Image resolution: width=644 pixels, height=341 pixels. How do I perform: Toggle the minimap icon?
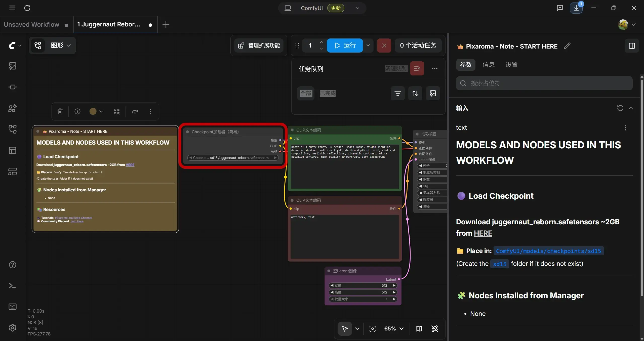tap(419, 329)
